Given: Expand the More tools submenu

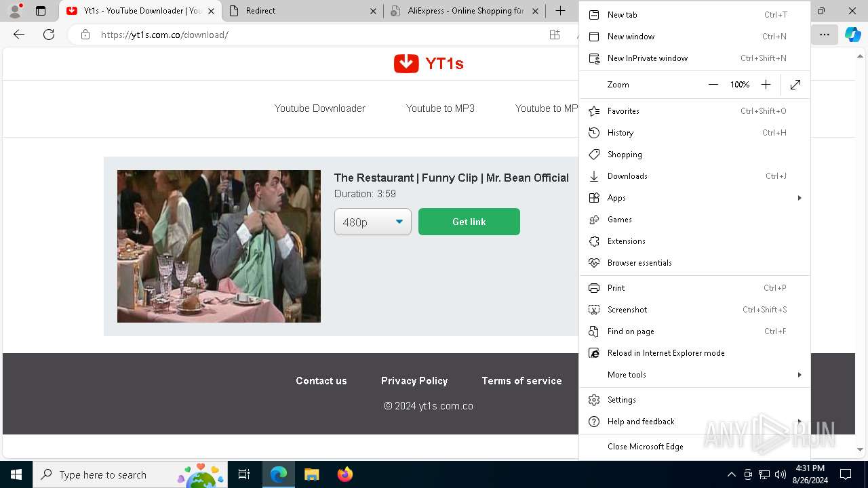Looking at the screenshot, I should tap(694, 375).
